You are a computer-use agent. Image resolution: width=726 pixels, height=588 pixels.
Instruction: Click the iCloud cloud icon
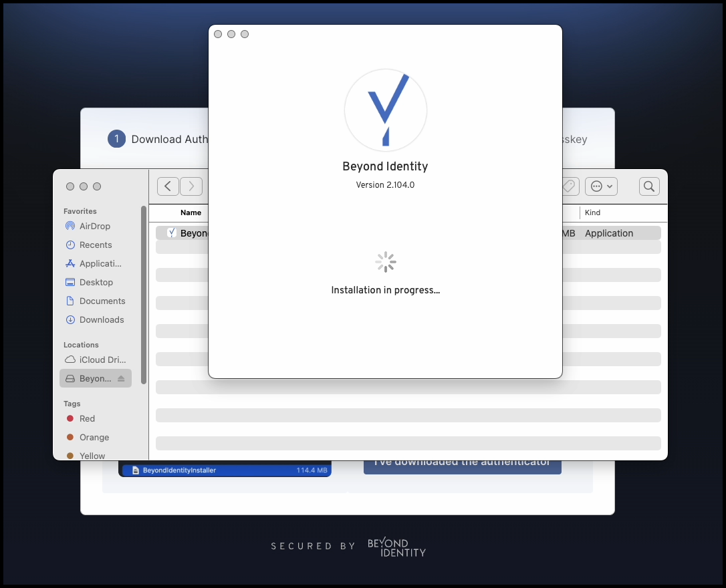[70, 359]
